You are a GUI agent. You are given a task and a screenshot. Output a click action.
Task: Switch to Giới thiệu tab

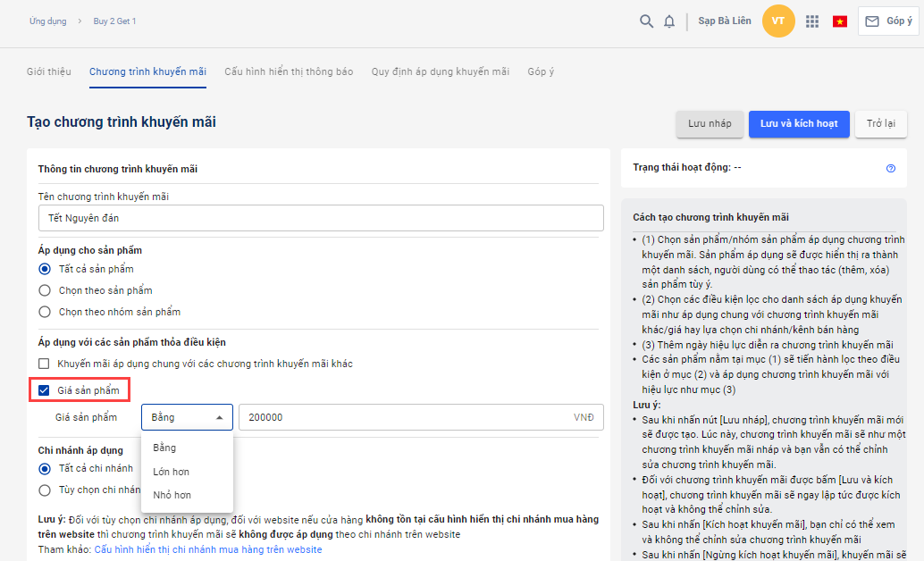(x=49, y=71)
